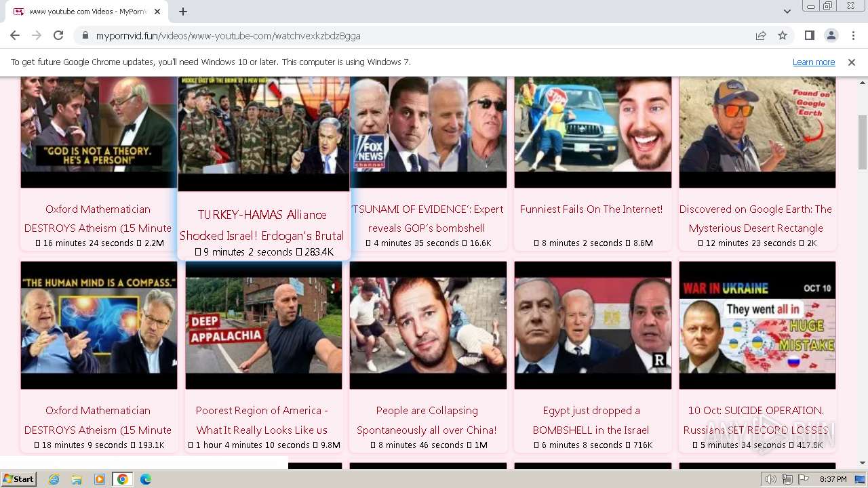Dismiss the Chrome update notification bar
The image size is (868, 488).
click(852, 62)
